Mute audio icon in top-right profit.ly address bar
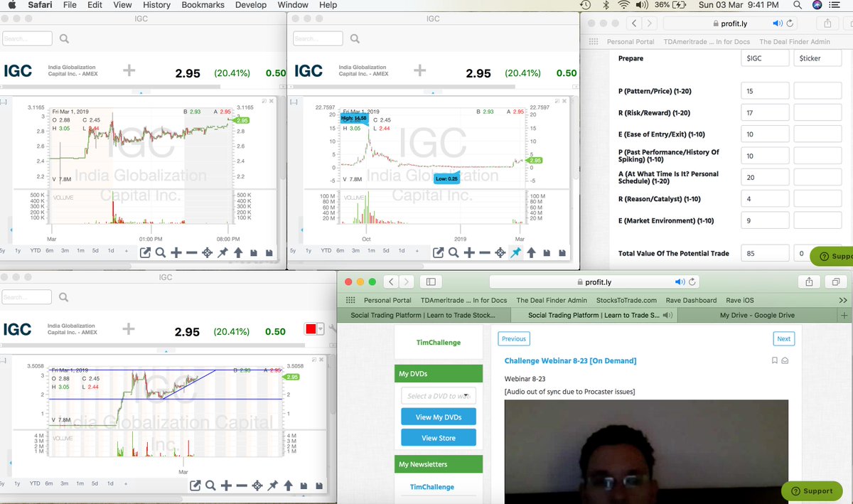 (776, 23)
